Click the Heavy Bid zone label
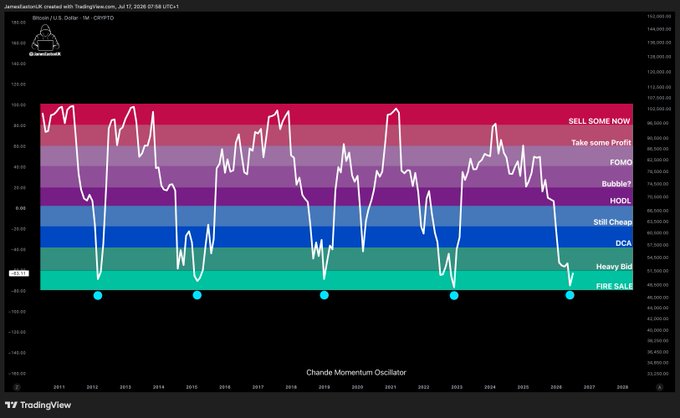Viewport: 680px width, 418px height. point(614,267)
